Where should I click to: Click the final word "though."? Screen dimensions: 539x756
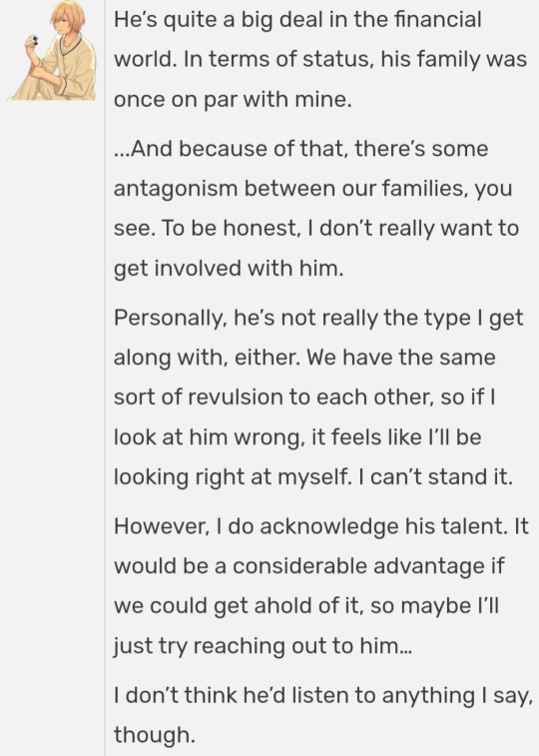tap(154, 735)
